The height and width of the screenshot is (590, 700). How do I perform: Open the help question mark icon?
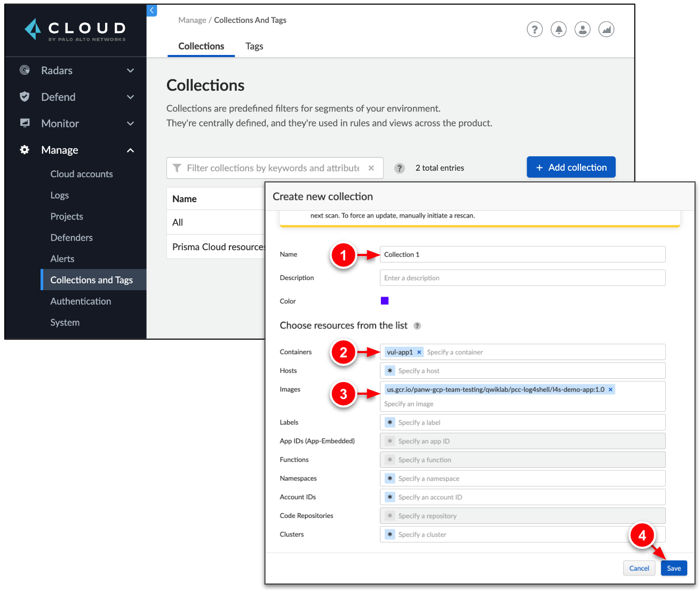[534, 29]
